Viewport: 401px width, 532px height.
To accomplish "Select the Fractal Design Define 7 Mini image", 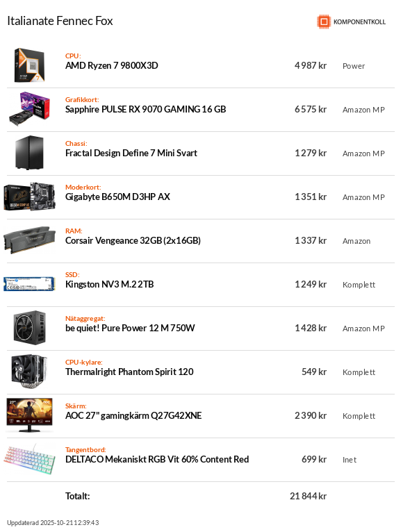I will pyautogui.click(x=30, y=153).
